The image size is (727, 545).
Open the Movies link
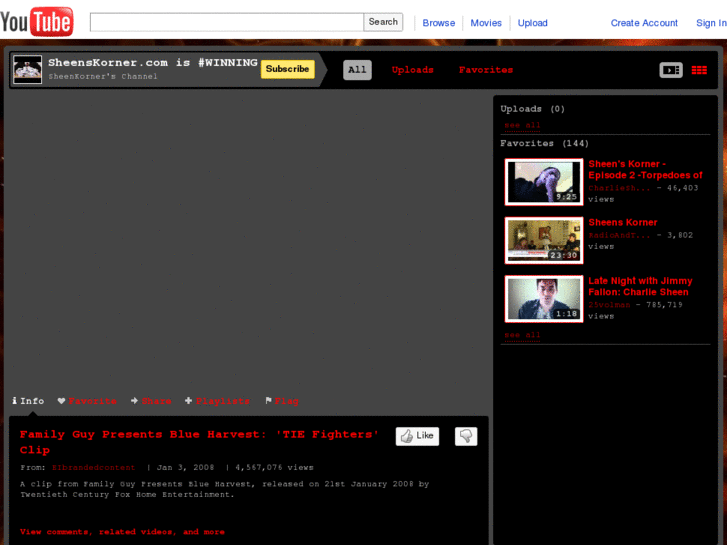486,23
